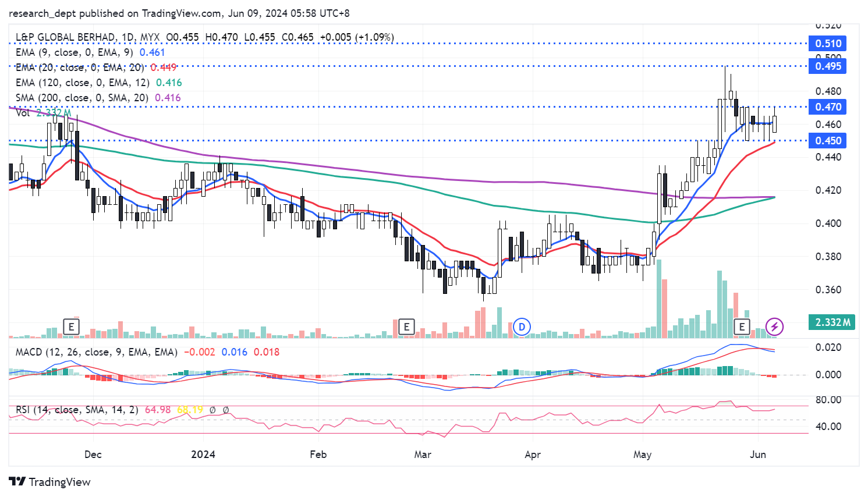
Task: Click the 2024 label on time axis
Action: (x=203, y=455)
